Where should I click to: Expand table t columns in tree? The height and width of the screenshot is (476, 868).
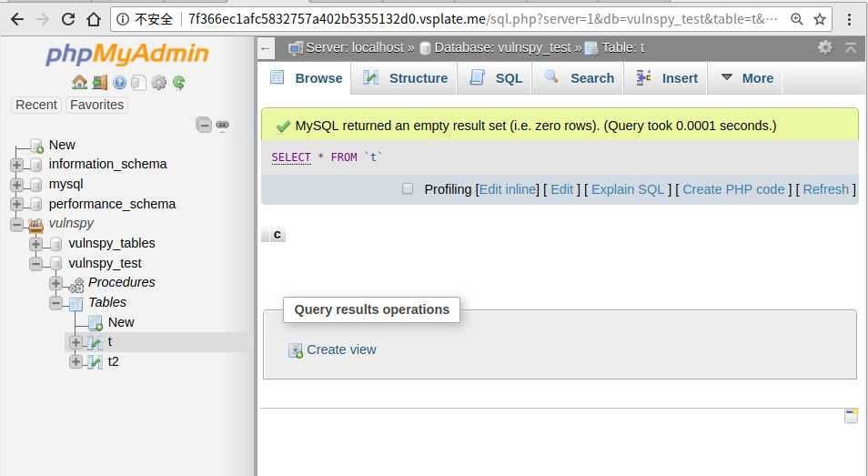(76, 342)
